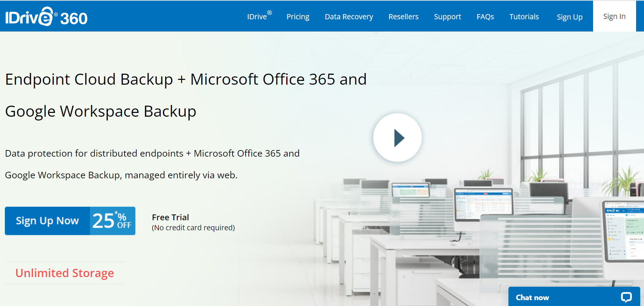Open the Tutorials page
Image resolution: width=644 pixels, height=306 pixels.
(x=524, y=17)
